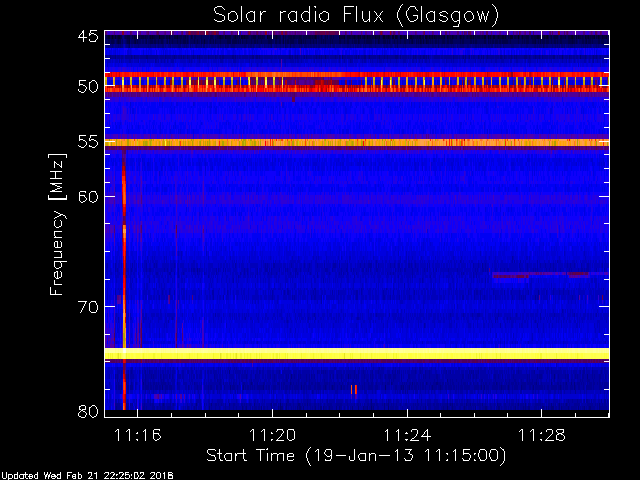Click the 'Updated Wed Feb 21 22:25:02 2018' footer
Screen dimensions: 640x480
point(87,476)
